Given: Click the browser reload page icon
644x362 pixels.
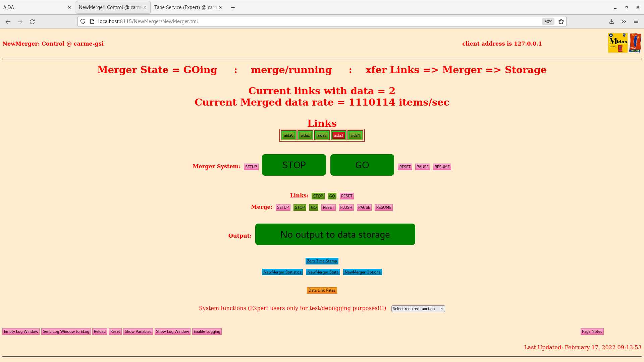Looking at the screenshot, I should coord(32,21).
